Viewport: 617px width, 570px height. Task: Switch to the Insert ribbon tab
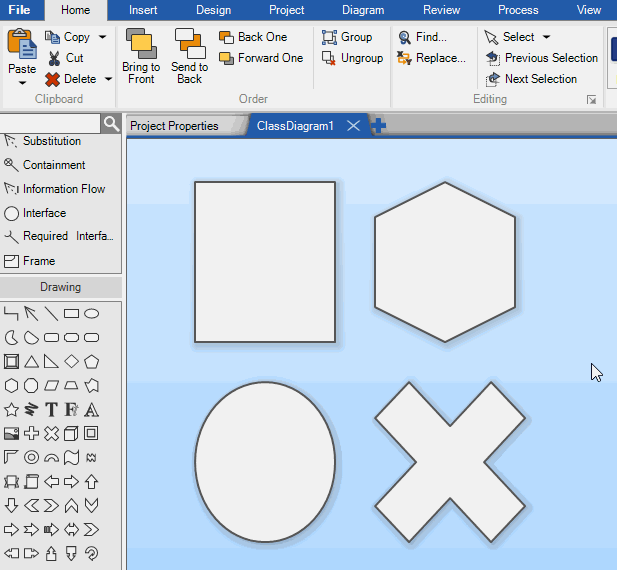pos(143,10)
